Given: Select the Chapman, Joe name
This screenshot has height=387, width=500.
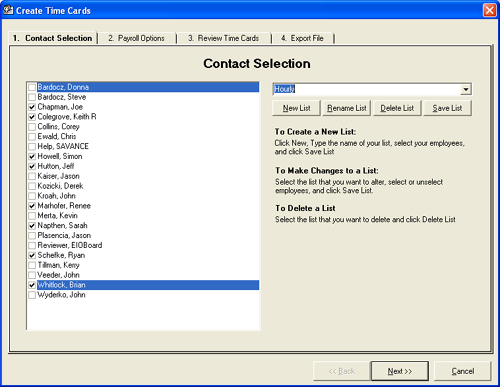Looking at the screenshot, I should tap(60, 107).
